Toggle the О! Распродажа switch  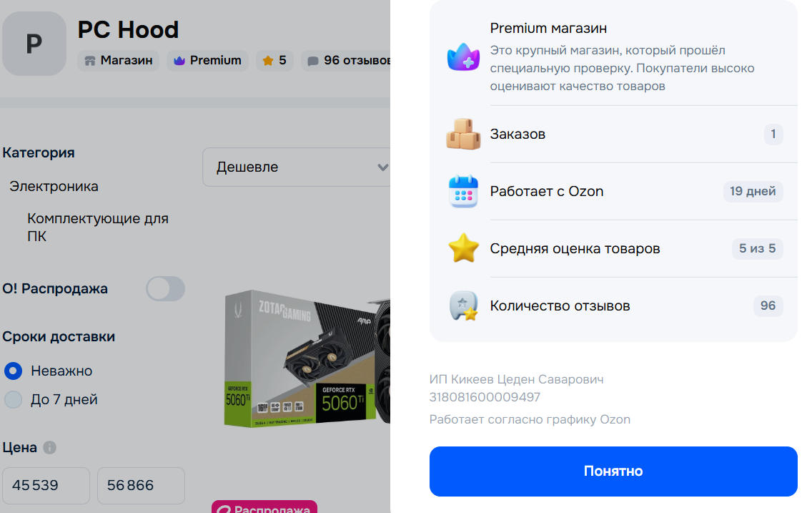pyautogui.click(x=165, y=288)
